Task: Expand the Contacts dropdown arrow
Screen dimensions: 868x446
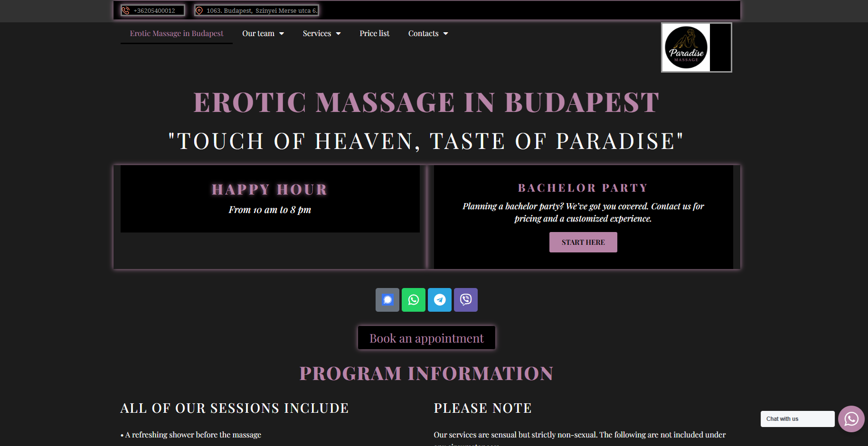Action: coord(446,34)
